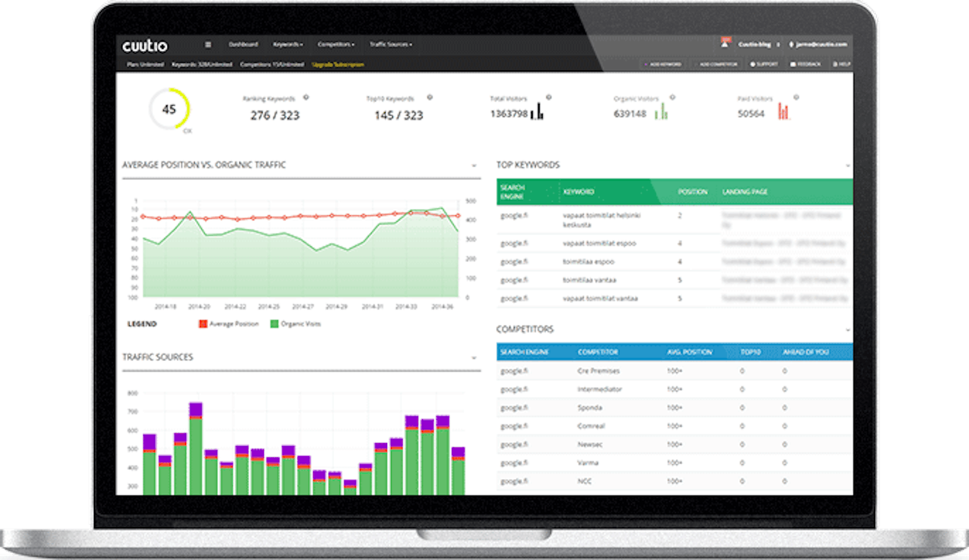The image size is (969, 560).
Task: Select competitor 'Comreal'
Action: coord(591,426)
